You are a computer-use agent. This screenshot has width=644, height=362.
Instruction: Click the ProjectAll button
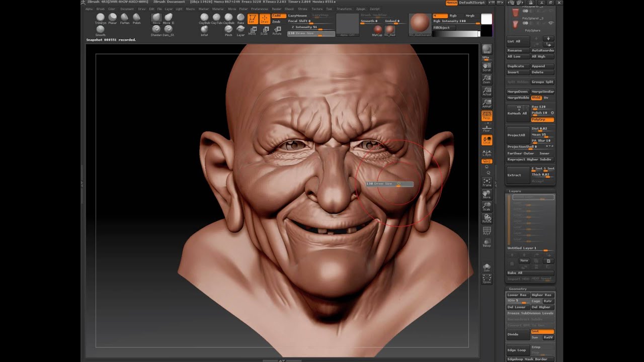(x=518, y=135)
